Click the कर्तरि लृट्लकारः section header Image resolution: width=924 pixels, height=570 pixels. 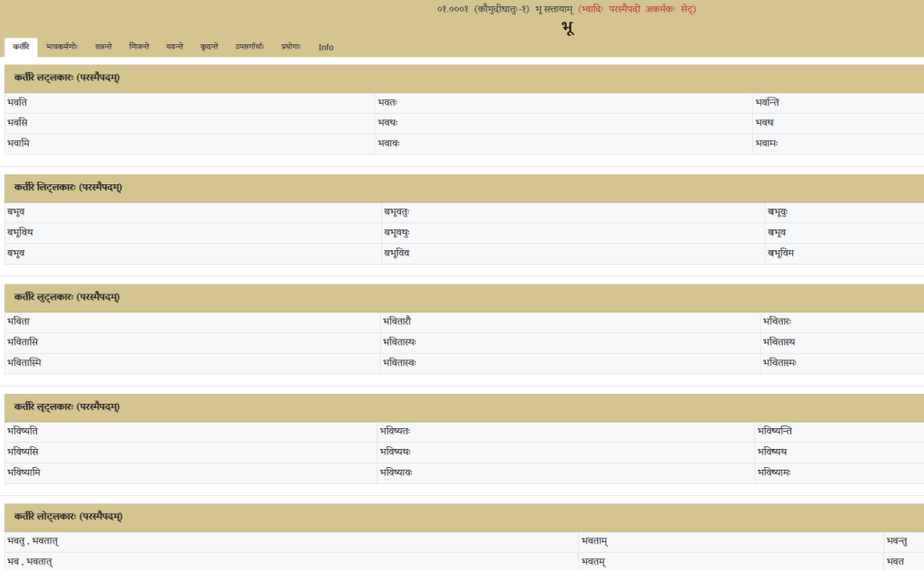[x=68, y=407]
